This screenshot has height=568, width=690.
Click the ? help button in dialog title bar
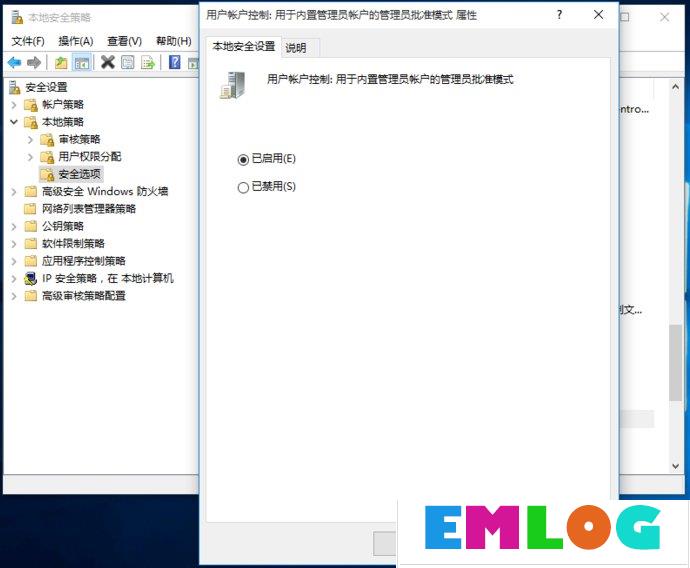pos(559,15)
